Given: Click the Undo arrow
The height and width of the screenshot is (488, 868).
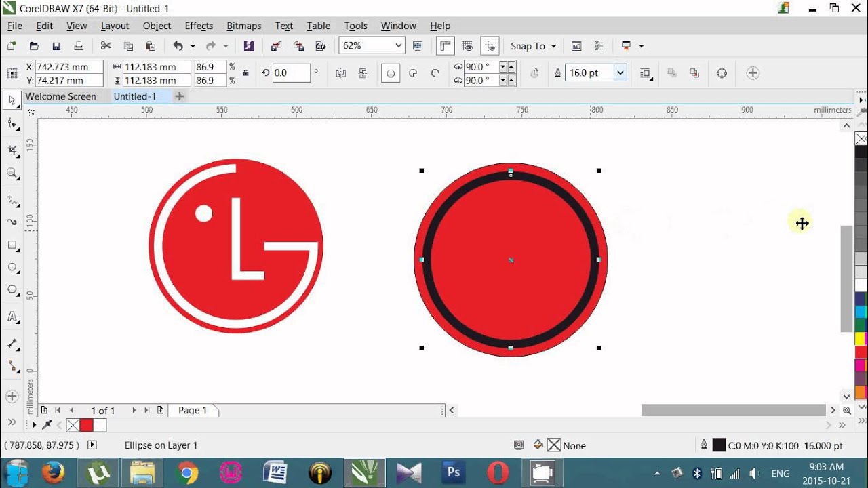Looking at the screenshot, I should [178, 46].
